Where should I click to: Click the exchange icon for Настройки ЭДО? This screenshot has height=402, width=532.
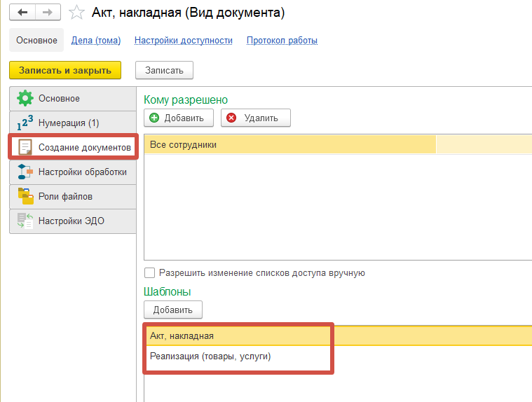25,221
